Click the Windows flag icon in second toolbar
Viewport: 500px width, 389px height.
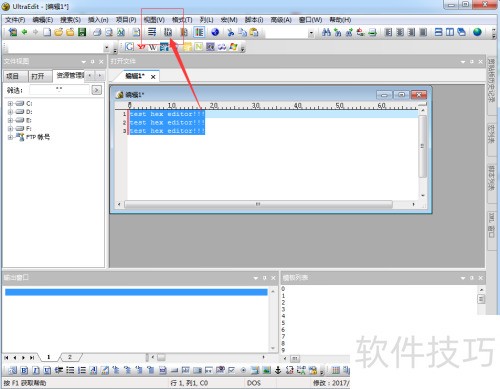(234, 47)
